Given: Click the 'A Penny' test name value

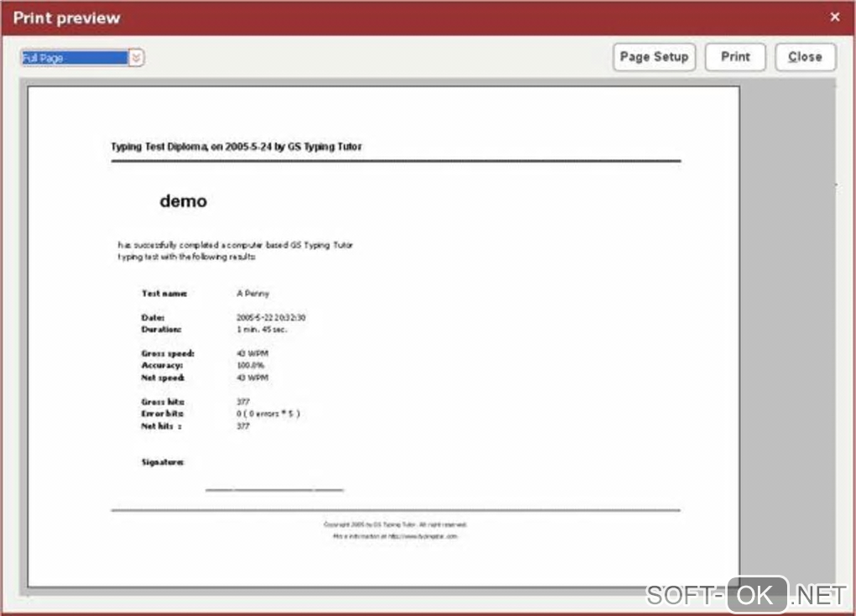Looking at the screenshot, I should point(253,293).
